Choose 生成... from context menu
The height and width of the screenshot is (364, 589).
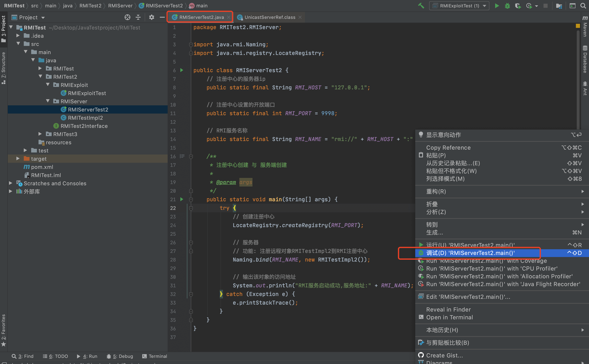(x=502, y=232)
